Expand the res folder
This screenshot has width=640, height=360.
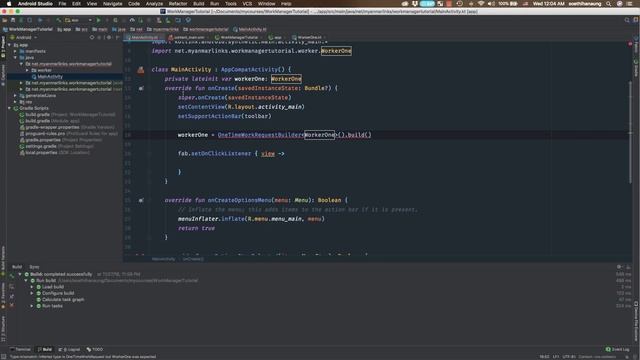[x=16, y=102]
